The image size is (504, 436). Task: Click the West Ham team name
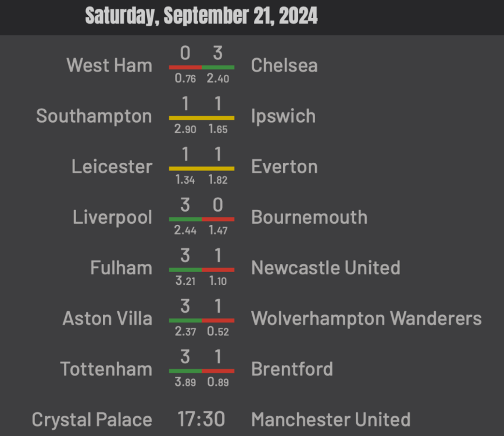pyautogui.click(x=109, y=65)
